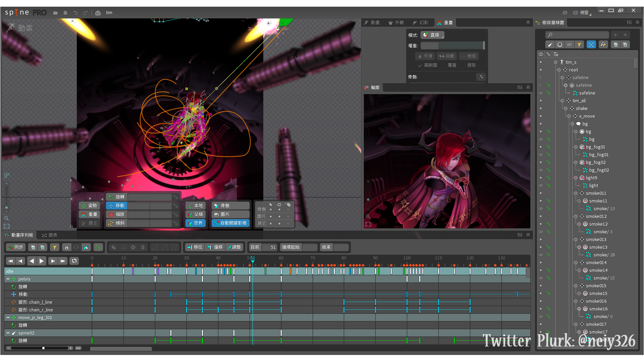Viewport: 644px width, 362px height.
Task: Toggle the 世界 axis option
Action: (x=195, y=223)
